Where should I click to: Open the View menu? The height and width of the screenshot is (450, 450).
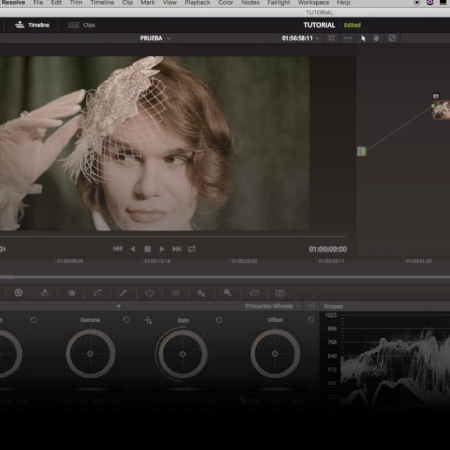170,3
